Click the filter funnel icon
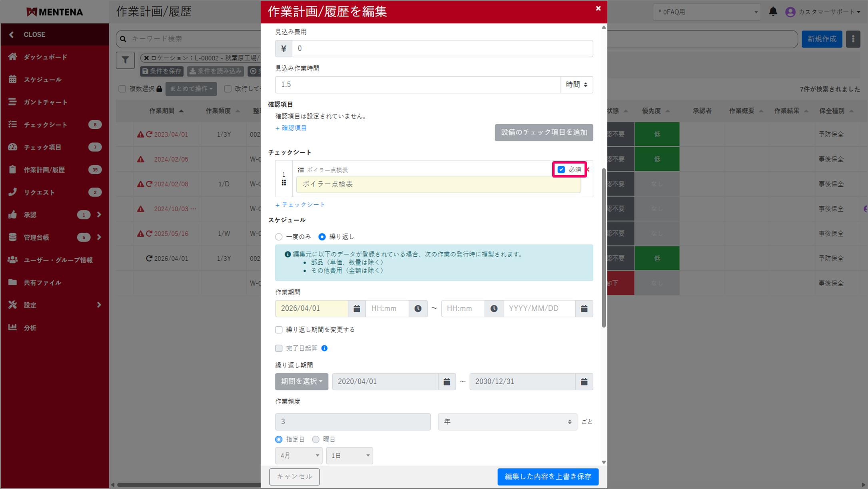The height and width of the screenshot is (489, 868). (x=125, y=60)
